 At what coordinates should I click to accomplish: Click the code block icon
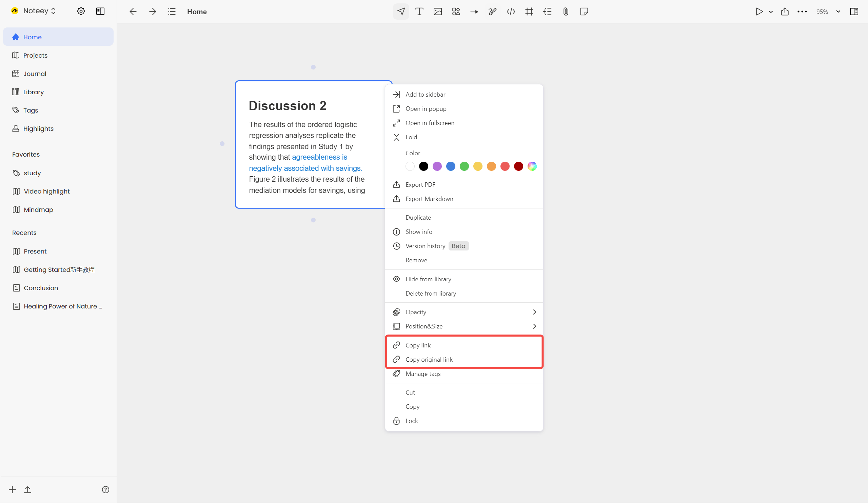[510, 12]
